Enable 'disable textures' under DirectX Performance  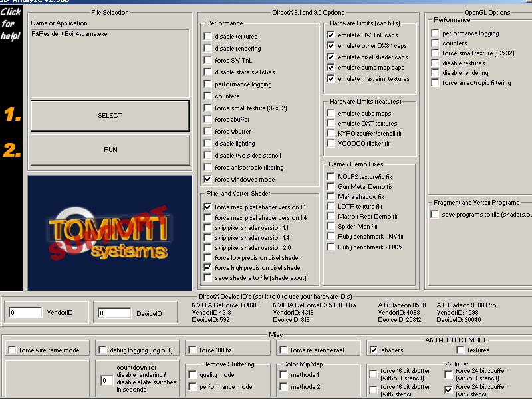coord(208,37)
